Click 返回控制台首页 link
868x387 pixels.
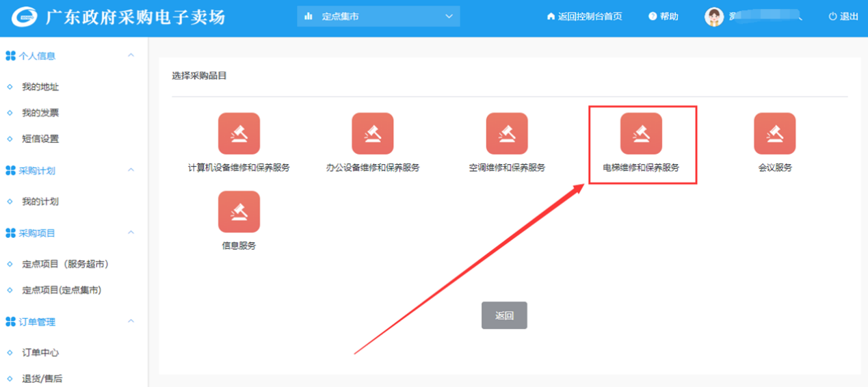pos(584,16)
